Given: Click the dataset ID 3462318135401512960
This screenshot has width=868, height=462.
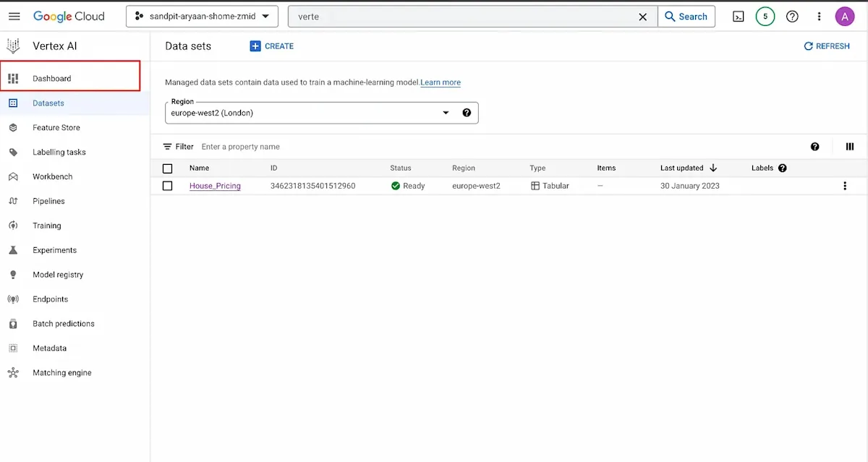Looking at the screenshot, I should (312, 186).
